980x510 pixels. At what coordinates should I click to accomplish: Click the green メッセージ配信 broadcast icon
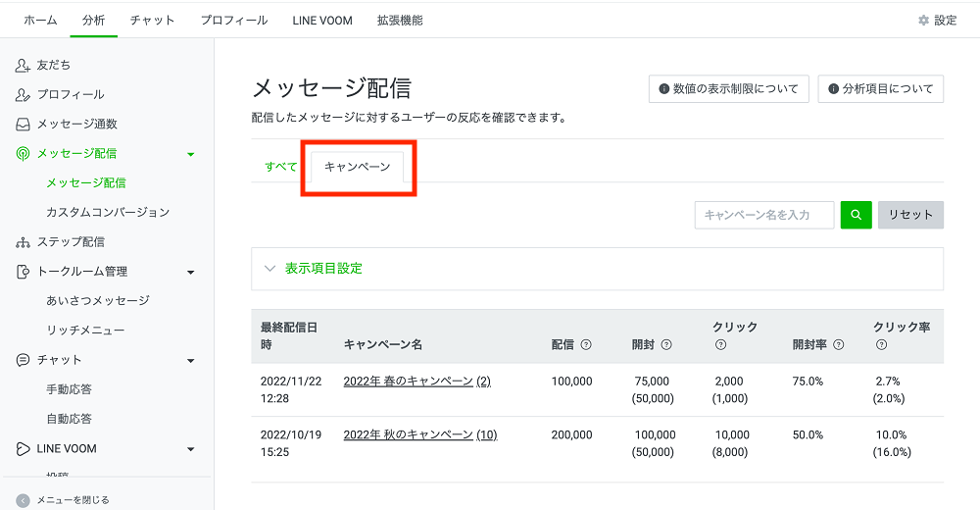(23, 153)
